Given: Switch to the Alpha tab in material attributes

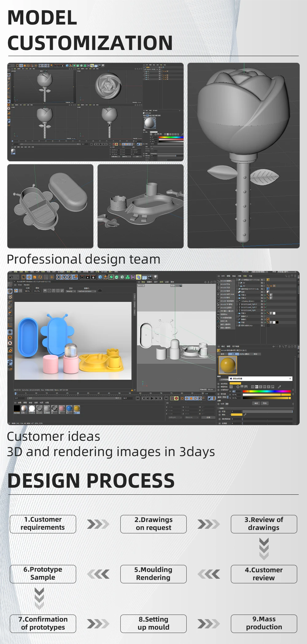Looking at the screenshot, I should coord(244,354).
